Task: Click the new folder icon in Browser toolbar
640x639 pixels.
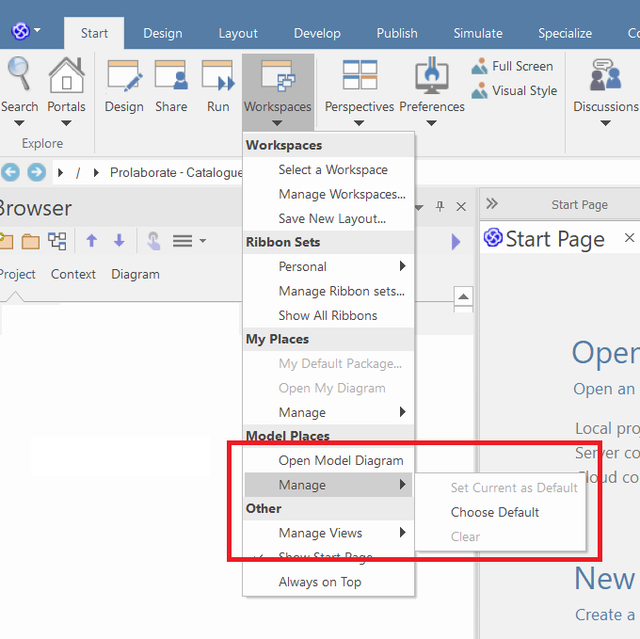Action: click(x=7, y=241)
